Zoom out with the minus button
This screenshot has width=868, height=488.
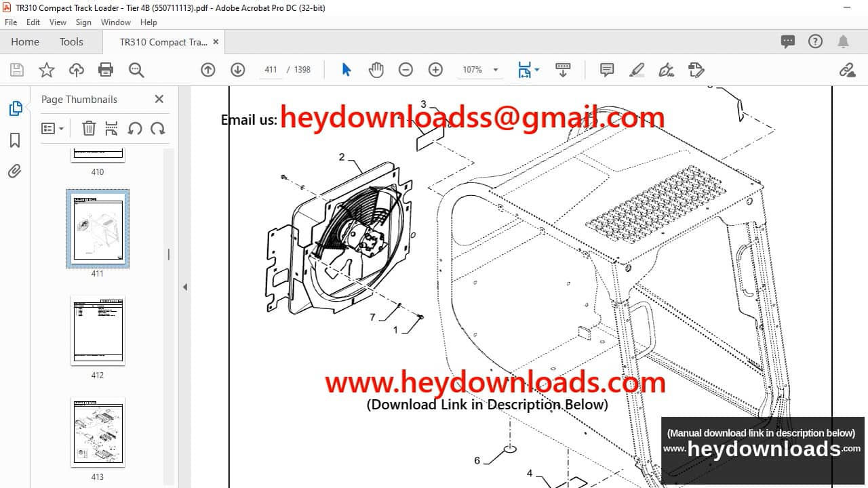click(406, 70)
